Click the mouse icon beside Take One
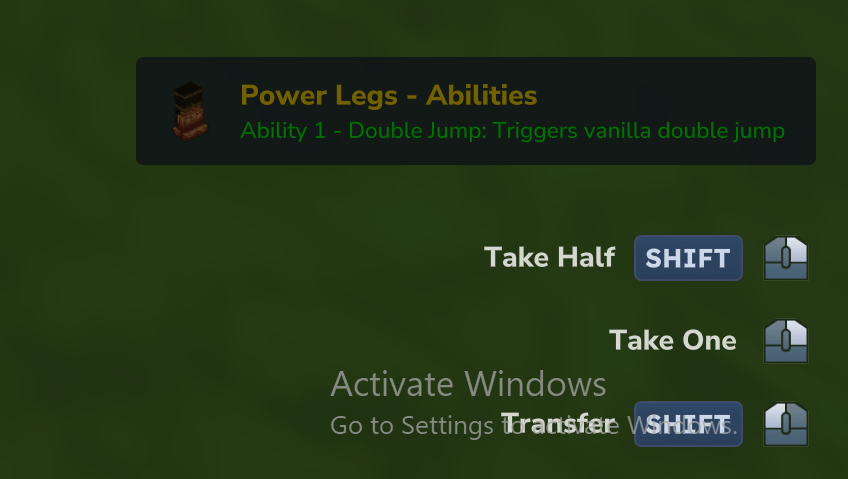This screenshot has height=479, width=848. (x=786, y=341)
